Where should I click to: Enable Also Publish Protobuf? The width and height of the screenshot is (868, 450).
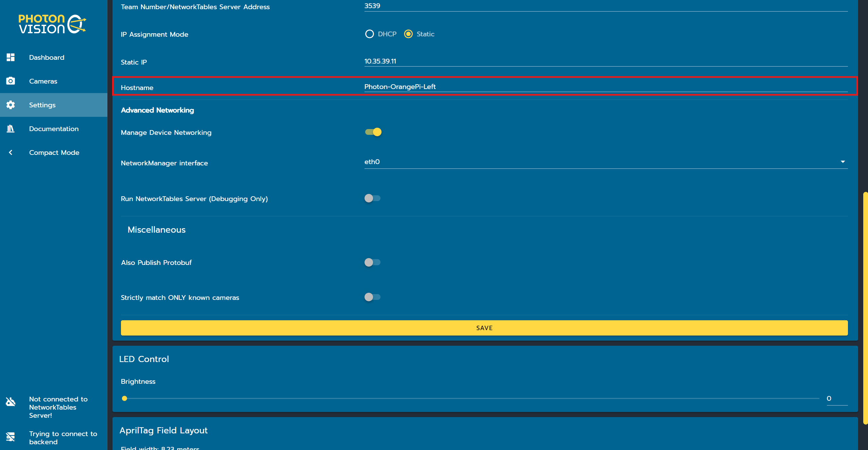372,262
